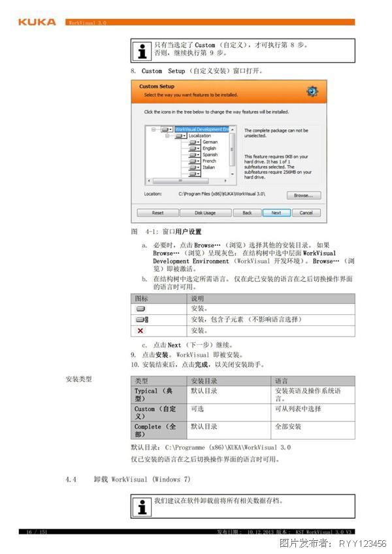This screenshot has width=392, height=554.
Task: Click the feature tree's vertical scroll down arrow
Action: [232, 174]
